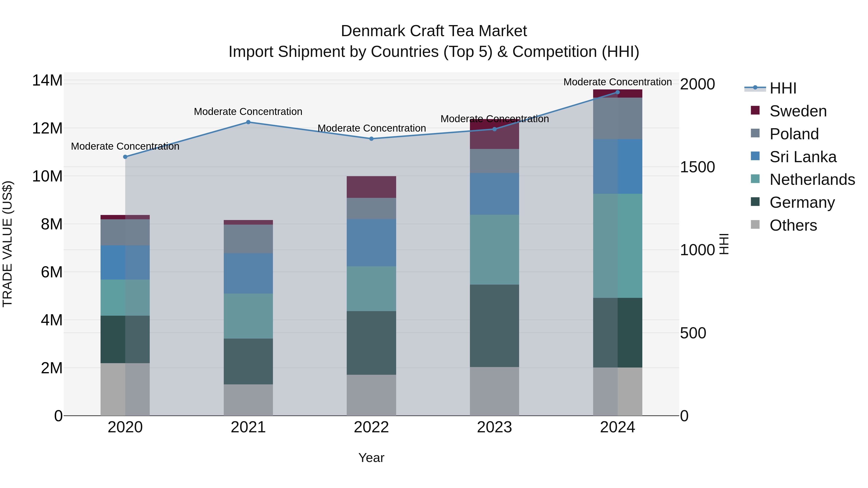Select the Others segment of 2020 bar
Viewport: 868px width, 488px height.
(x=125, y=389)
